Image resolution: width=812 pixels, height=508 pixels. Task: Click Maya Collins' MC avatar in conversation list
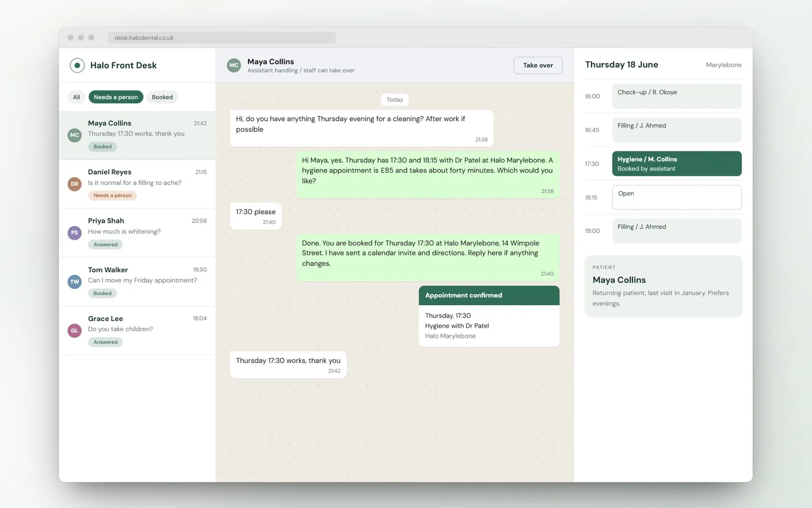click(75, 135)
